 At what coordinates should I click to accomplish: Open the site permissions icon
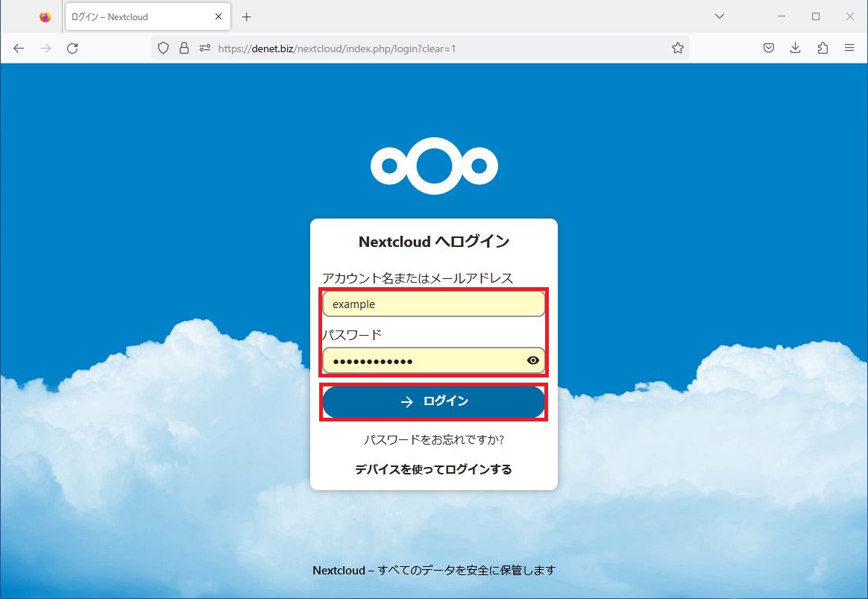[205, 48]
